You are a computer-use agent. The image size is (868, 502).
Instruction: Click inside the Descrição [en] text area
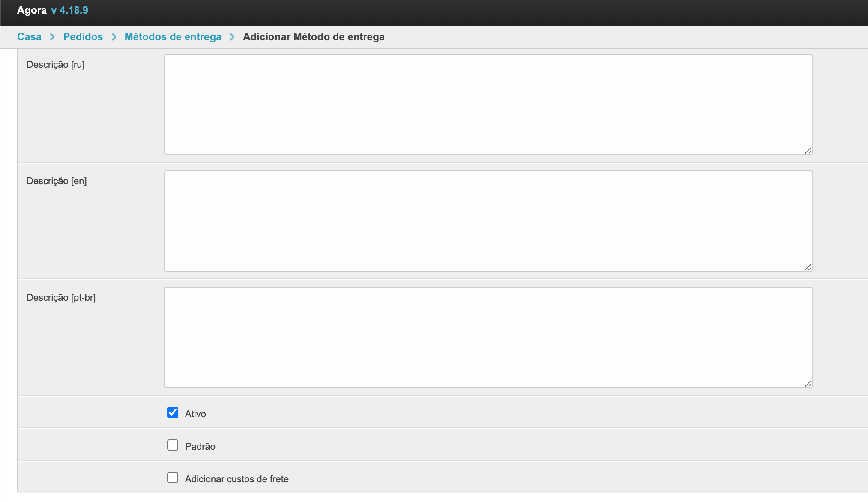pos(488,221)
